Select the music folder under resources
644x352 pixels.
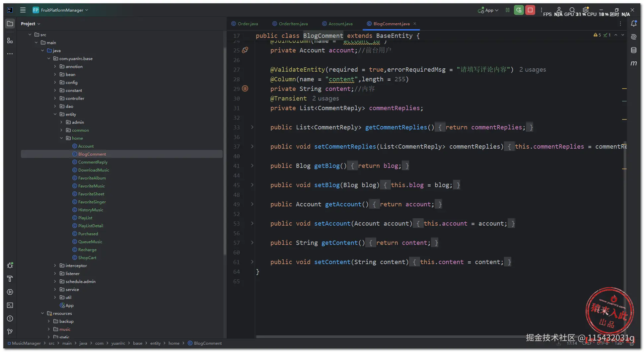tap(65, 329)
